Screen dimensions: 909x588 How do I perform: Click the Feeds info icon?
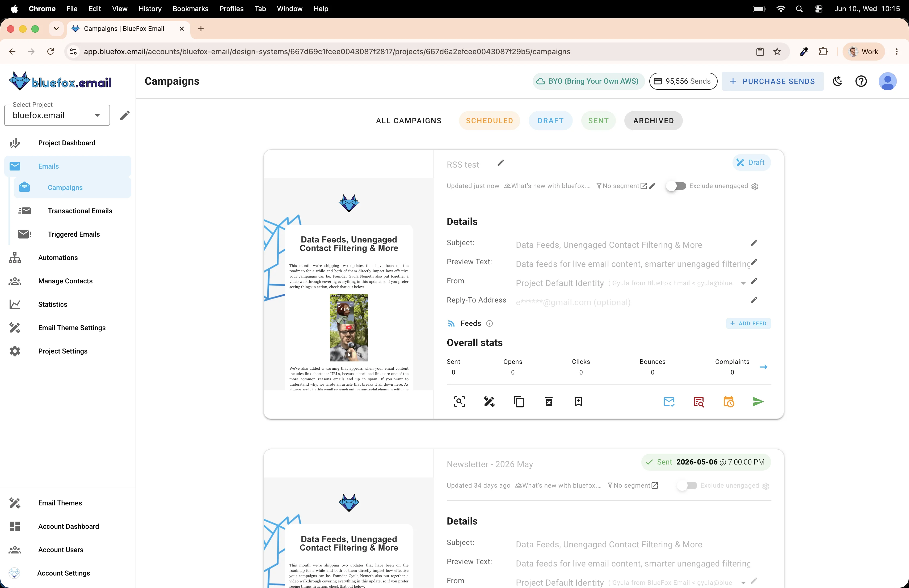click(489, 323)
